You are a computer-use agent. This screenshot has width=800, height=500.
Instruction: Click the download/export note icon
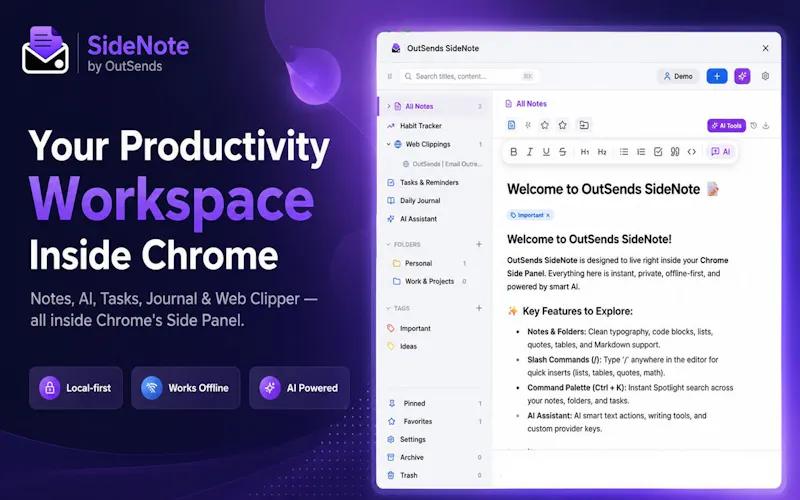[766, 126]
